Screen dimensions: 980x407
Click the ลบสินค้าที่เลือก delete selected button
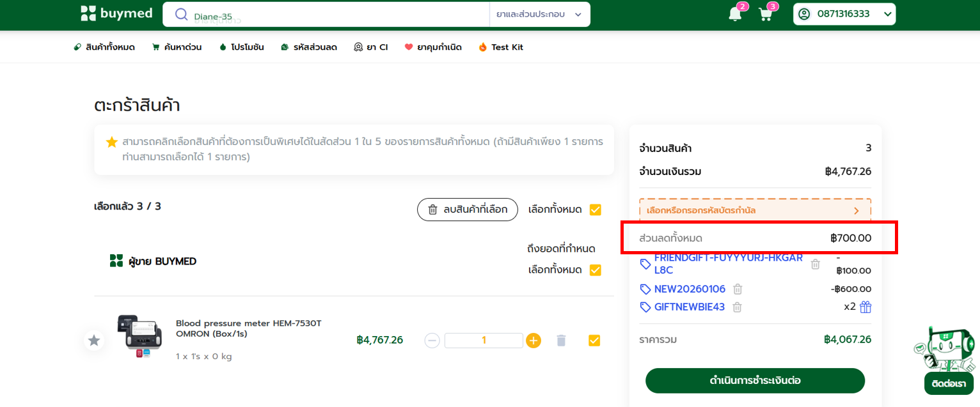(467, 210)
